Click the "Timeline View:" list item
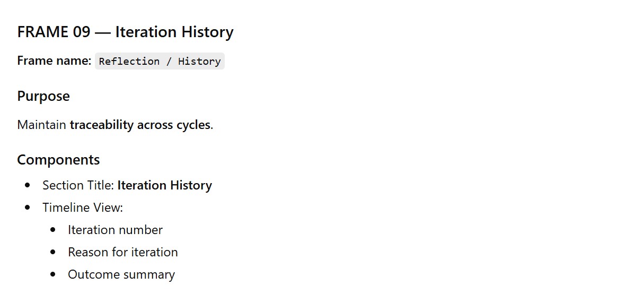Viewport: 644px width, 302px height. point(83,208)
